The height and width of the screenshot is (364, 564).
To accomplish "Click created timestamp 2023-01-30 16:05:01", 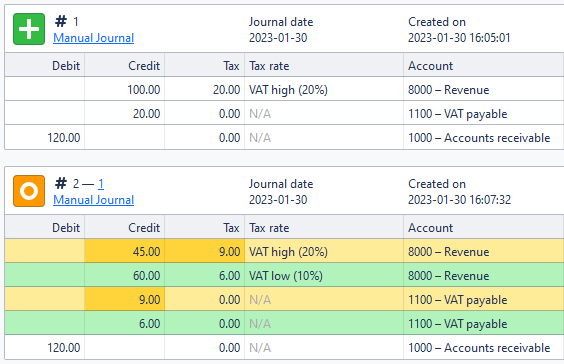I will click(x=459, y=38).
